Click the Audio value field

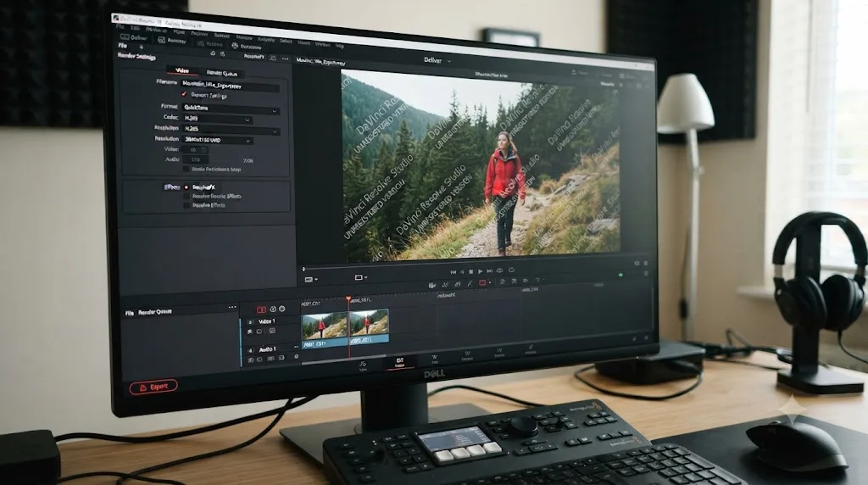pos(195,159)
